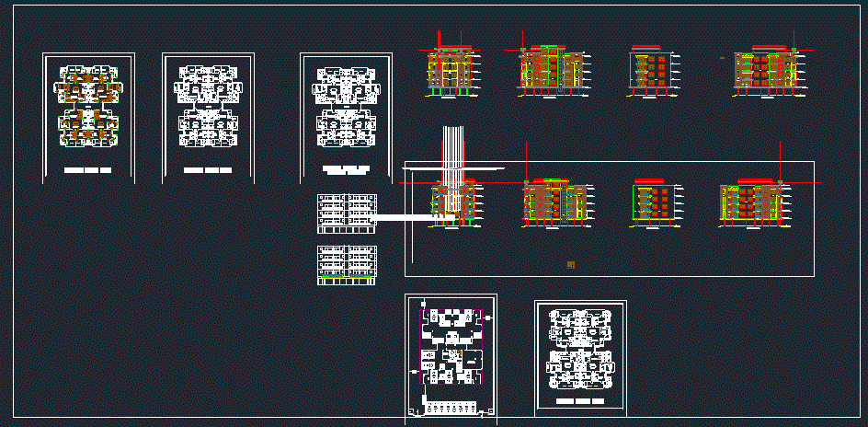Select the orange-hatched floor plan in the leftmost sheet

(x=88, y=106)
